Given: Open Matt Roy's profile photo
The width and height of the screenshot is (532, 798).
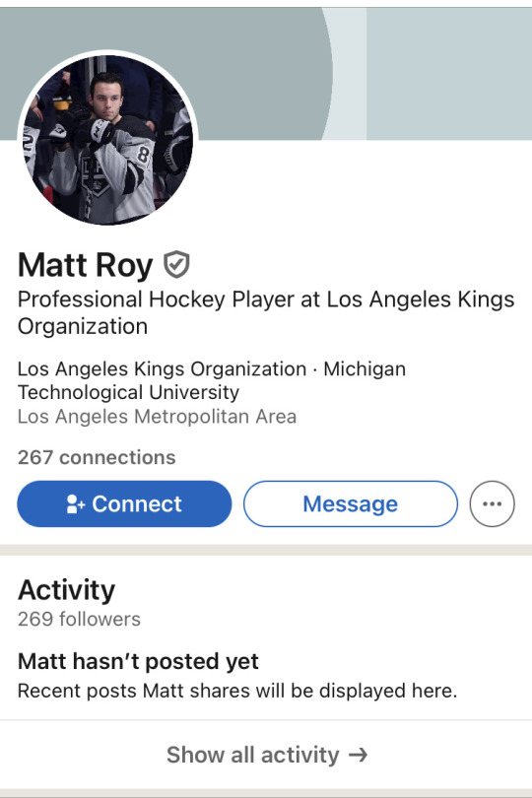Looking at the screenshot, I should [107, 139].
